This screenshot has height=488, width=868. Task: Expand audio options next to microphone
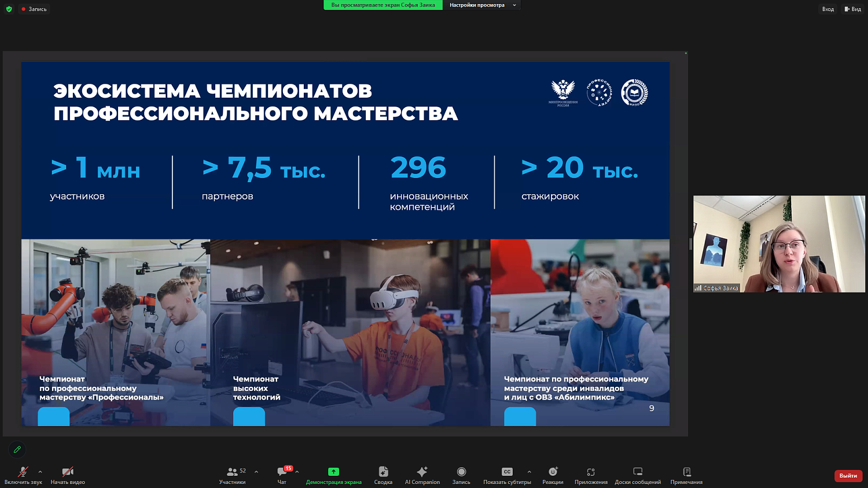click(x=39, y=471)
